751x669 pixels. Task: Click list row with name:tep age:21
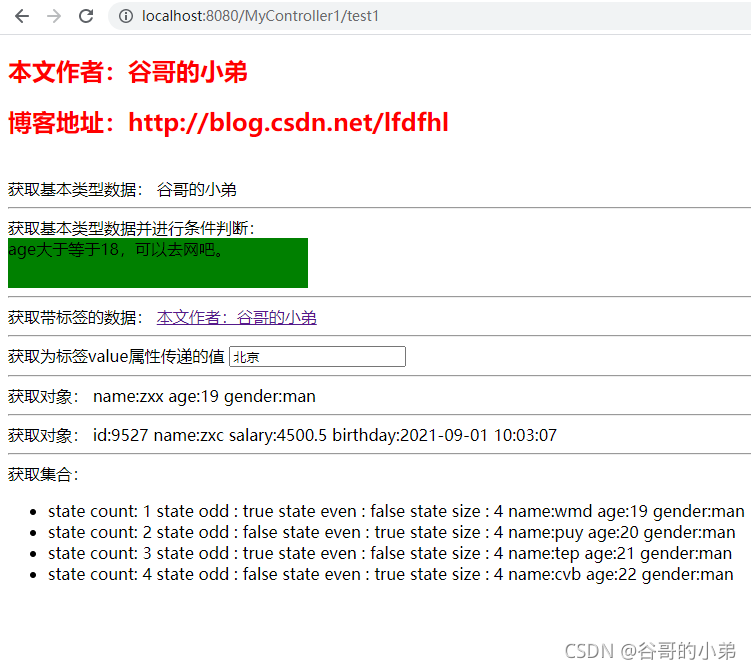click(x=390, y=554)
